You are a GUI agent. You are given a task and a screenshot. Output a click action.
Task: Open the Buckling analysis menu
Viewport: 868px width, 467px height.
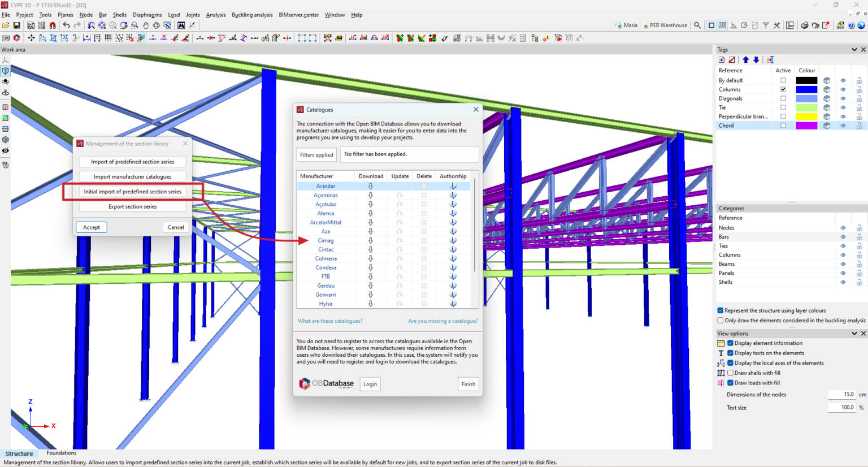click(251, 15)
